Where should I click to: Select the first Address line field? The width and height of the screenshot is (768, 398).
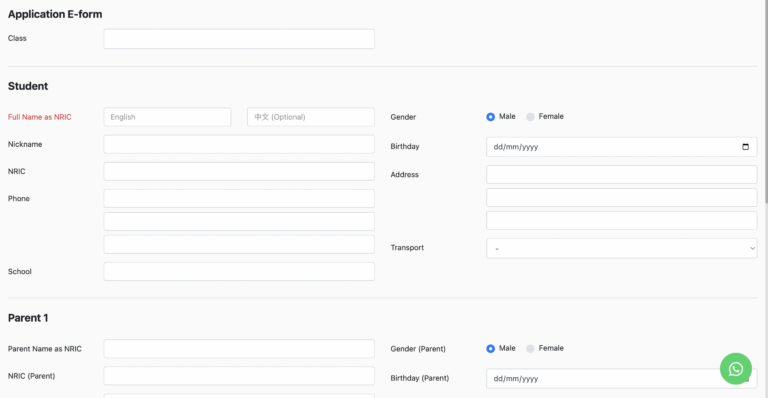pyautogui.click(x=622, y=174)
